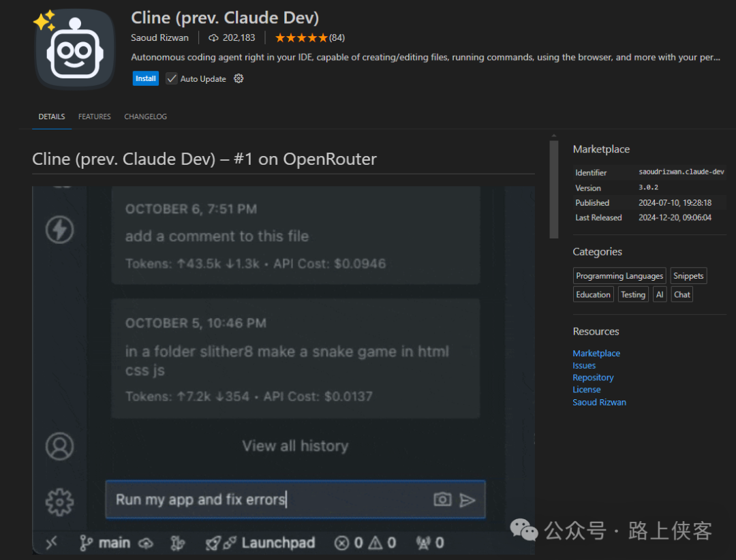Open extension settings gear next to Auto Update
The height and width of the screenshot is (560, 736).
point(239,78)
